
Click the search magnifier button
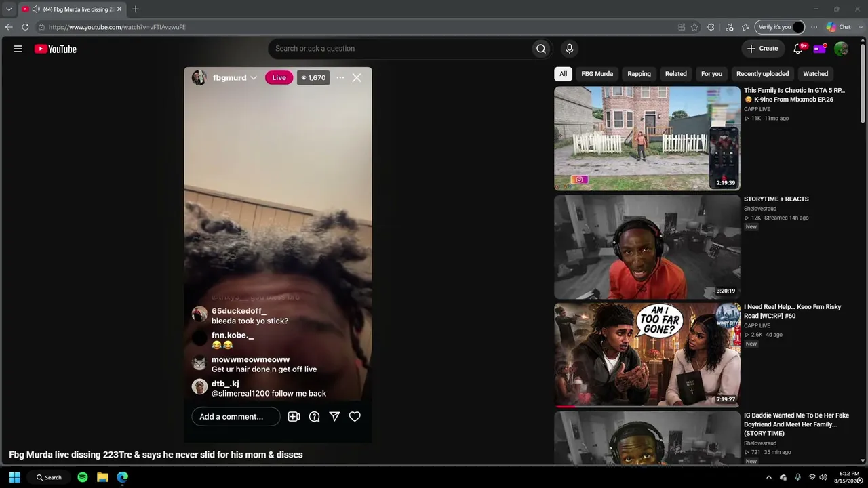[541, 49]
